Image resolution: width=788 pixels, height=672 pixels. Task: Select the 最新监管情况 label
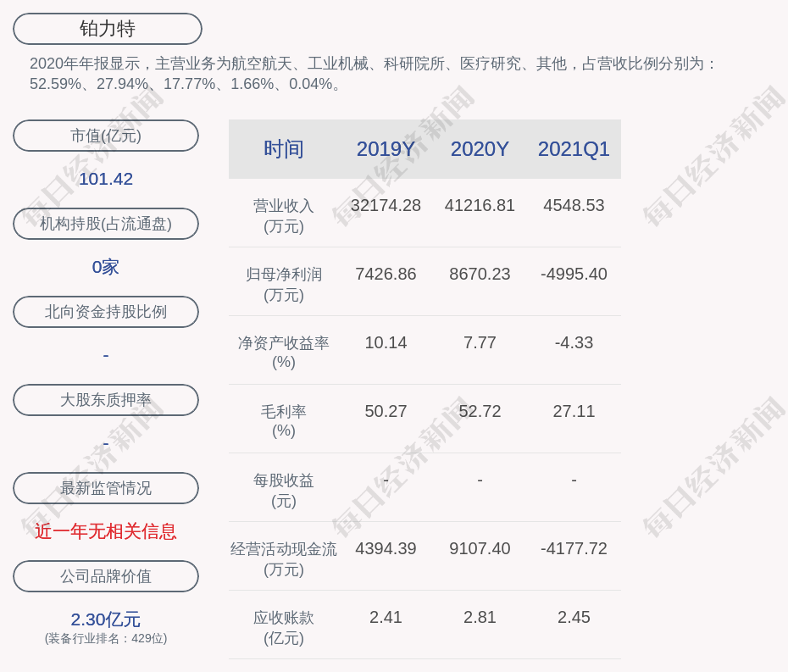point(105,488)
